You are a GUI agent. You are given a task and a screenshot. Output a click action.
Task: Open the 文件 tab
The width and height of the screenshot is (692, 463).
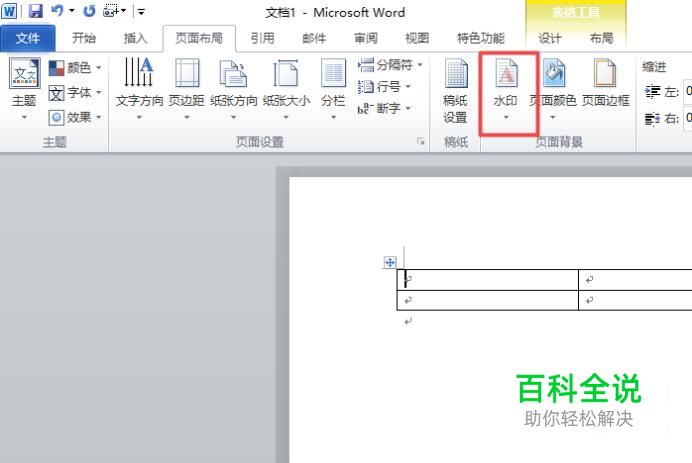(28, 38)
